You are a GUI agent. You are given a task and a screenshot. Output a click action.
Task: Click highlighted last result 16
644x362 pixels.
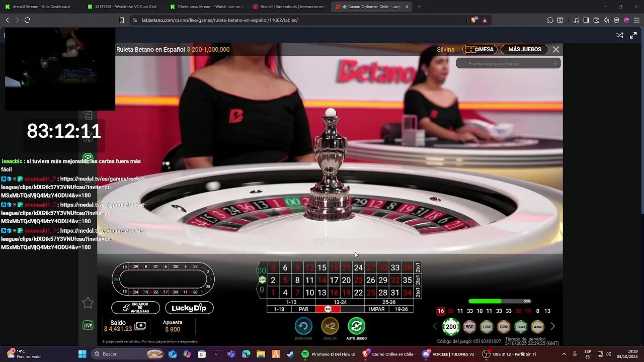(x=441, y=311)
